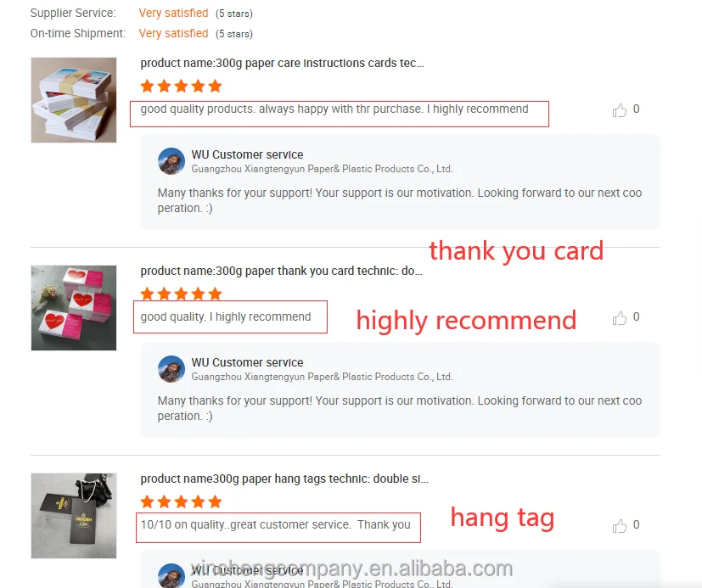Open product name 300g paper care instructions cards
This screenshot has width=702, height=588.
[x=282, y=63]
